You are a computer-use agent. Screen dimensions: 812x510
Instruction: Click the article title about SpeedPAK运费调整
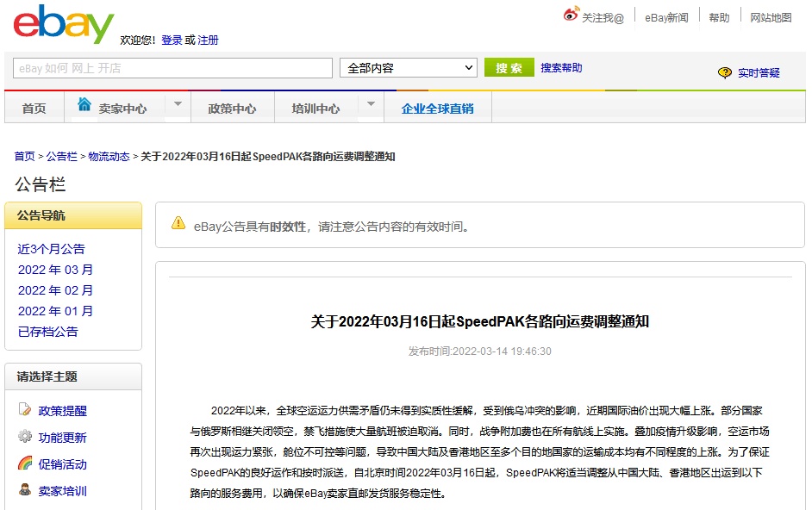[479, 321]
